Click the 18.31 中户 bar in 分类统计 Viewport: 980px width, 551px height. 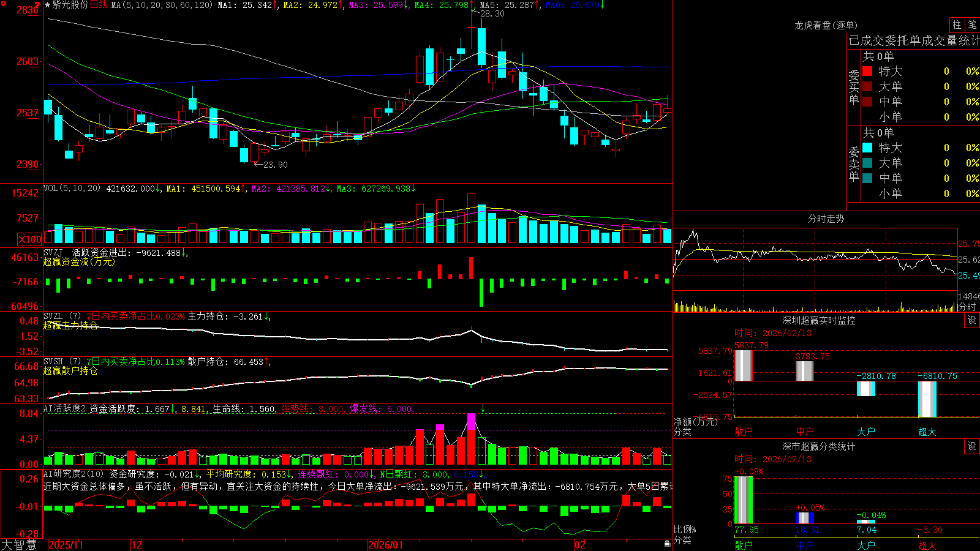[x=804, y=518]
